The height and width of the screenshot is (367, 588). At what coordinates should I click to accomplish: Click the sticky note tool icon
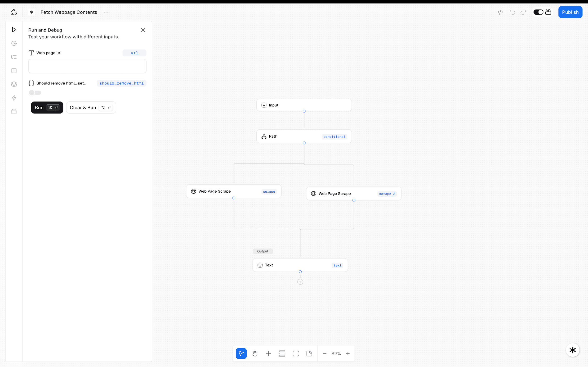[x=309, y=354]
